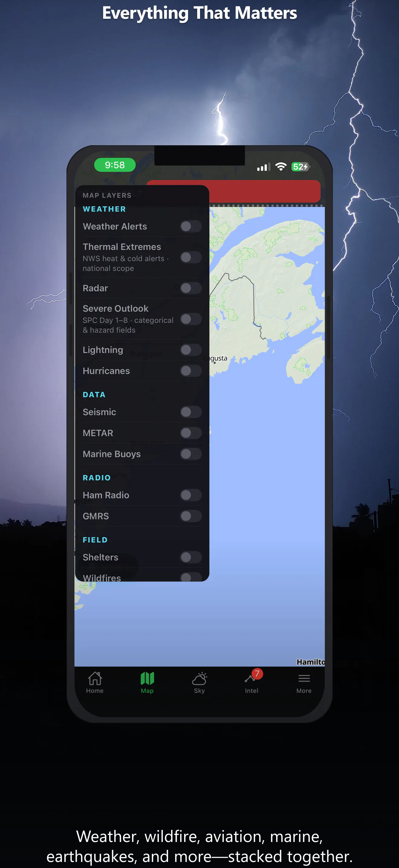Click the FIELD section header
This screenshot has height=868, width=399.
(95, 540)
